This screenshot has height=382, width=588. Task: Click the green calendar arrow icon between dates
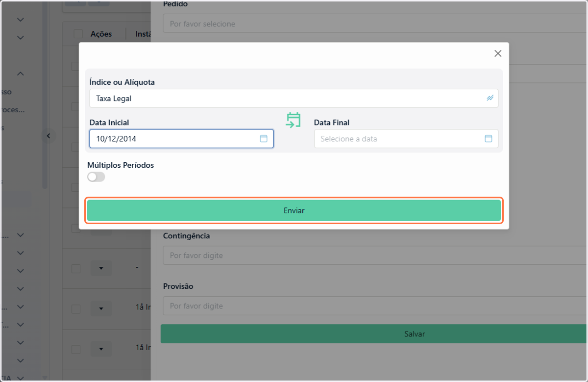293,120
